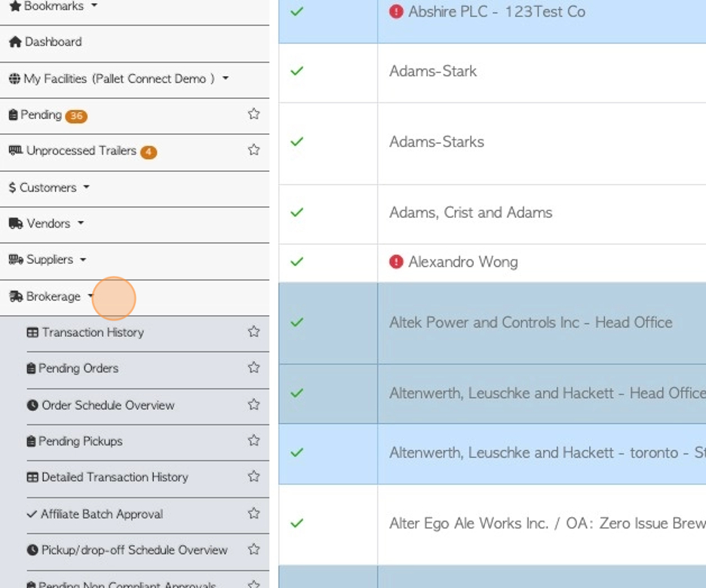This screenshot has width=706, height=588.
Task: Click the Pending Pickups clipboard icon
Action: tap(31, 441)
